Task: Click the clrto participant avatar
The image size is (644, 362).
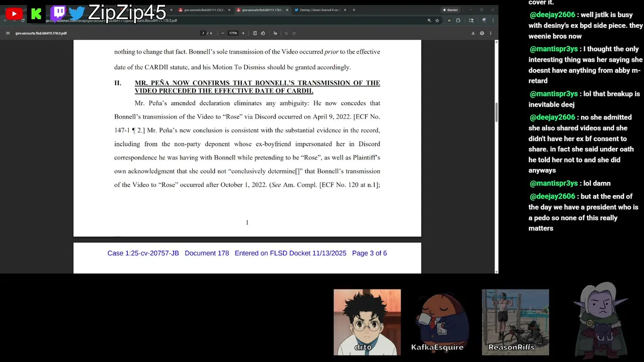Action: [x=367, y=322]
